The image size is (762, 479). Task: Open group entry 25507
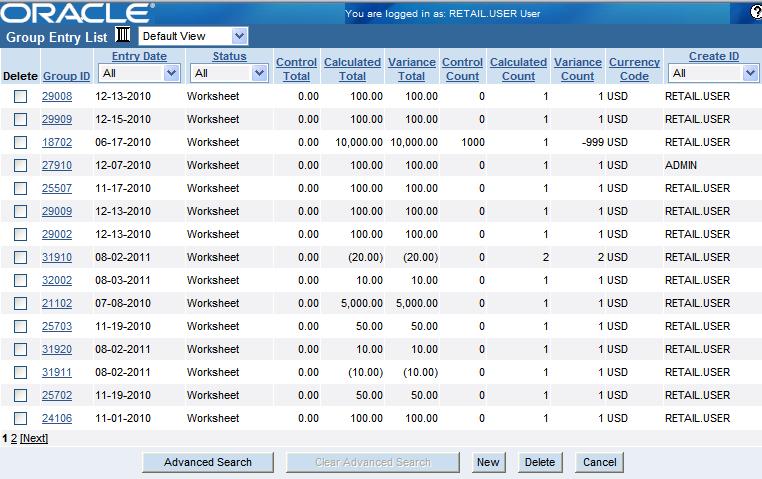click(x=57, y=188)
